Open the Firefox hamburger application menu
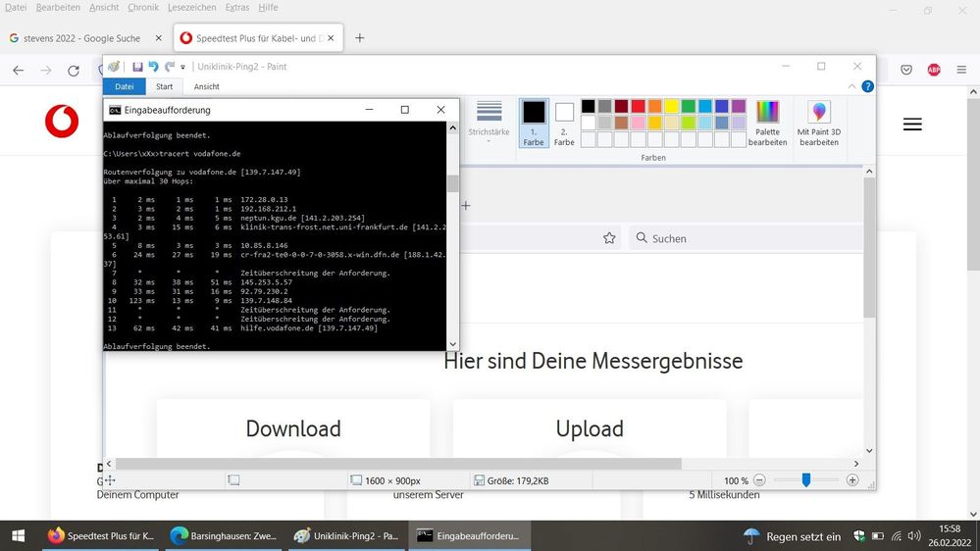This screenshot has height=551, width=980. [961, 70]
